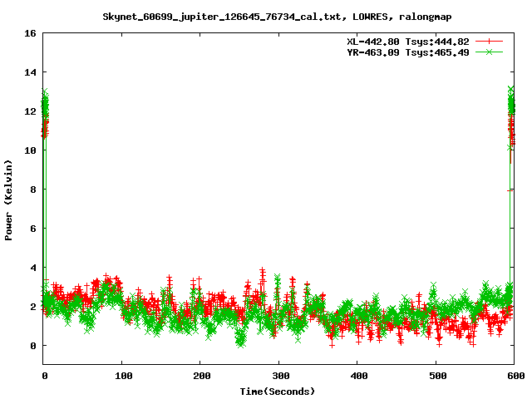Click the y-axis tick label 14

tap(30, 72)
